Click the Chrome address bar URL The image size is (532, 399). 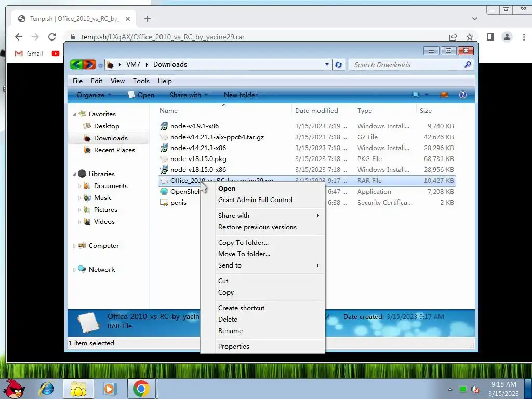click(163, 37)
